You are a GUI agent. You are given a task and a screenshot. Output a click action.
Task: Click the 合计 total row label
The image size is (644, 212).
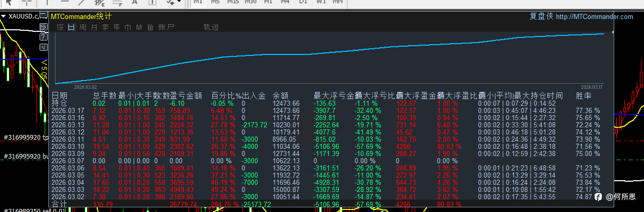point(60,204)
